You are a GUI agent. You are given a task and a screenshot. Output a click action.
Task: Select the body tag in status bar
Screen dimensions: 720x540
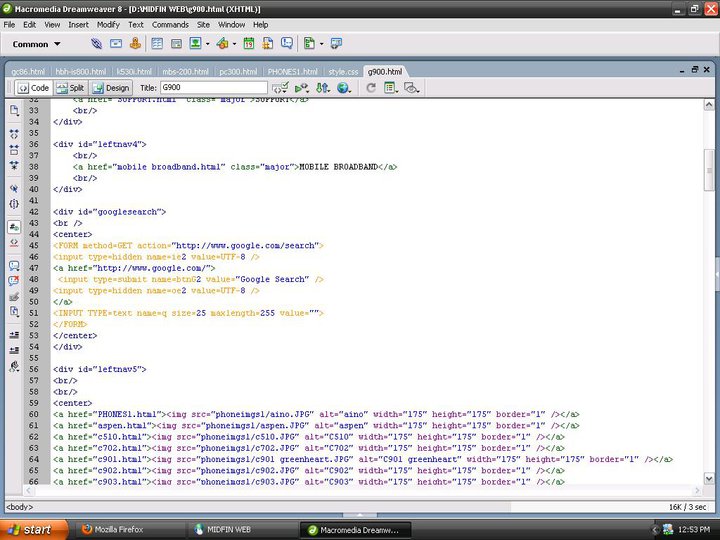click(19, 507)
